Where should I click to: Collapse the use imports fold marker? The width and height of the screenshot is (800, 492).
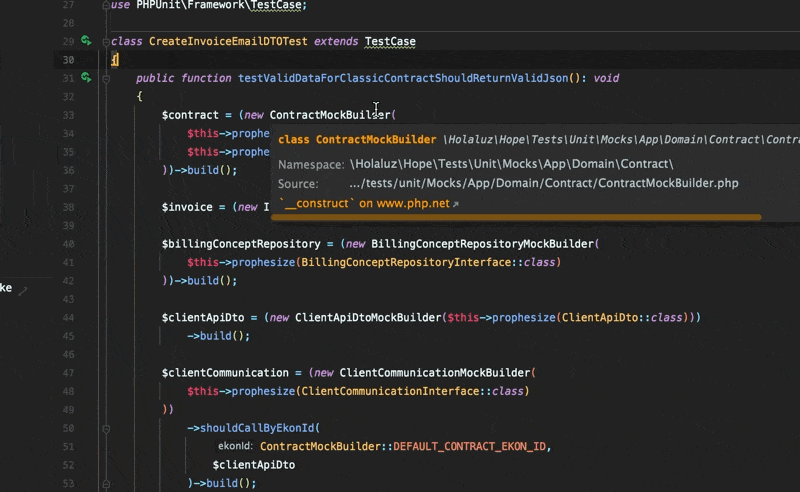point(106,6)
